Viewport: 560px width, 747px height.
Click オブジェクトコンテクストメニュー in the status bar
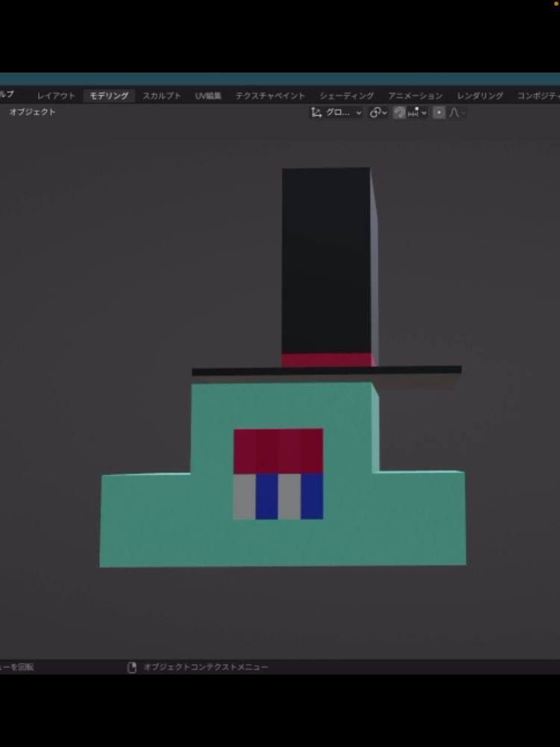pos(206,667)
